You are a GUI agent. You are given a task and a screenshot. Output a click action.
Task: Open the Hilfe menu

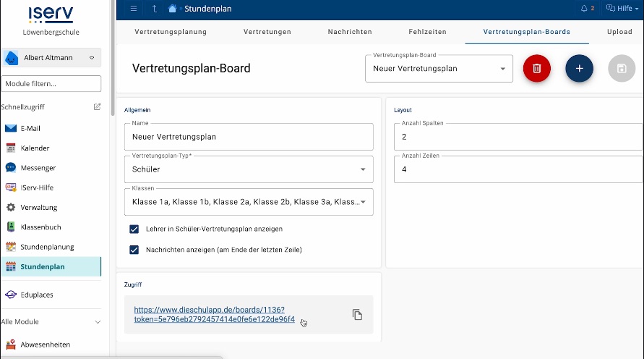point(622,8)
